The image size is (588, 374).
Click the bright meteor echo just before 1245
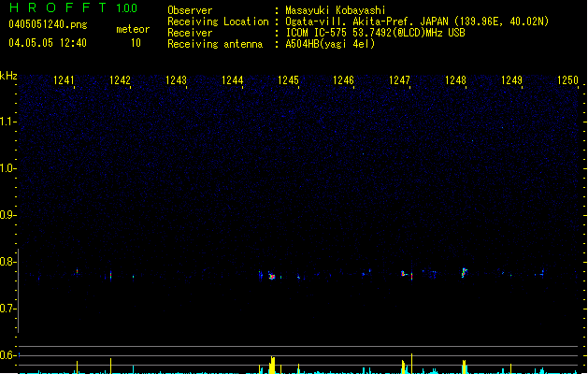(271, 277)
